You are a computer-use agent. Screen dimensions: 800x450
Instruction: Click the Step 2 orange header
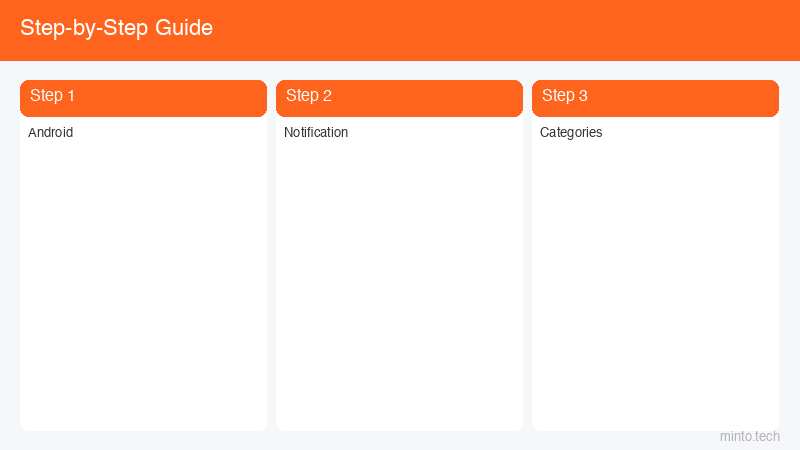tap(399, 98)
